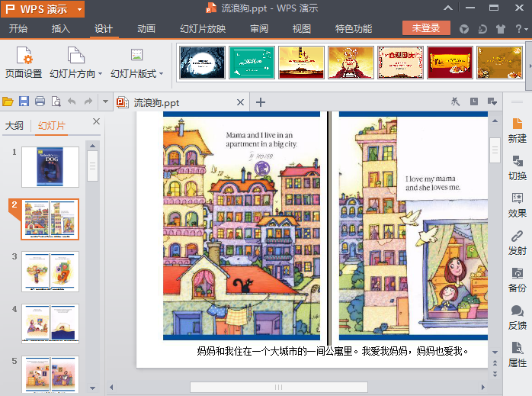
Task: Close the 流浪狗.ppt document tab
Action: pos(240,102)
